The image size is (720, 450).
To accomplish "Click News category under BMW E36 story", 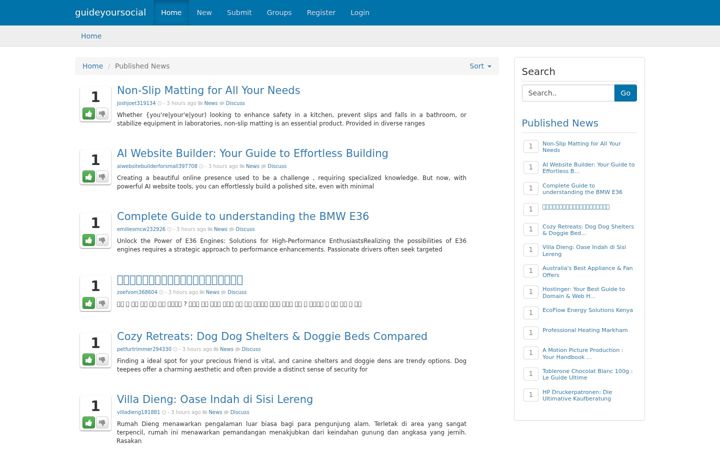I will (220, 229).
